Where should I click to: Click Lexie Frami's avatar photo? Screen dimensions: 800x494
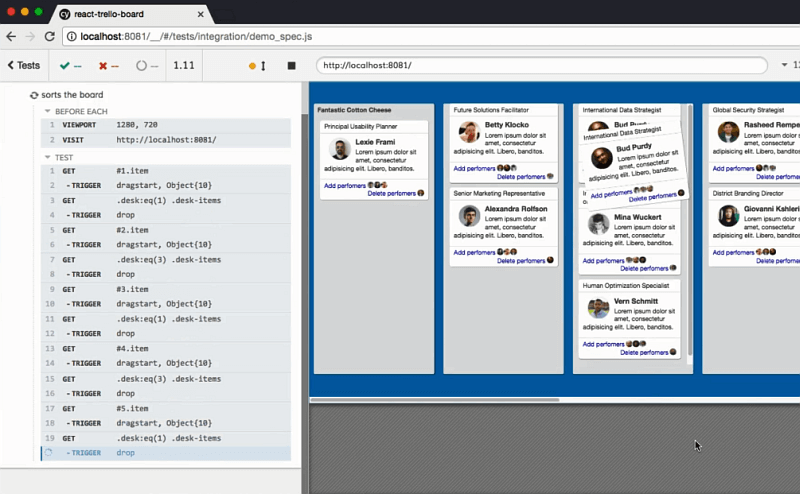tap(340, 149)
